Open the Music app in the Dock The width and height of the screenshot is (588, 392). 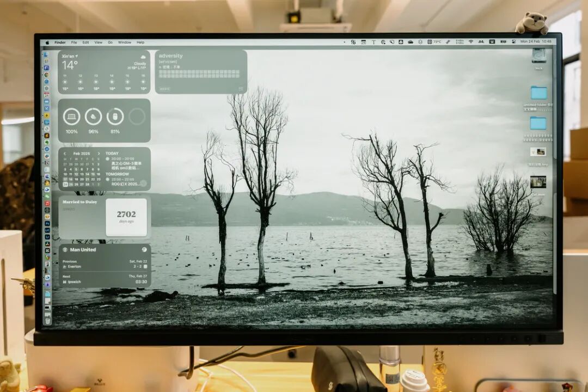[47, 203]
